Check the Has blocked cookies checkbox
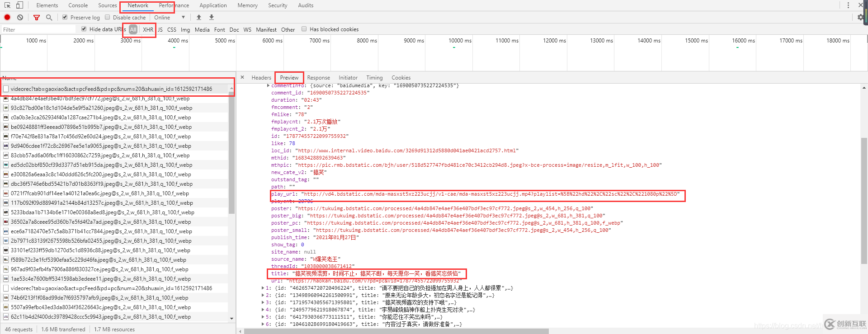This screenshot has width=868, height=334. 304,29
